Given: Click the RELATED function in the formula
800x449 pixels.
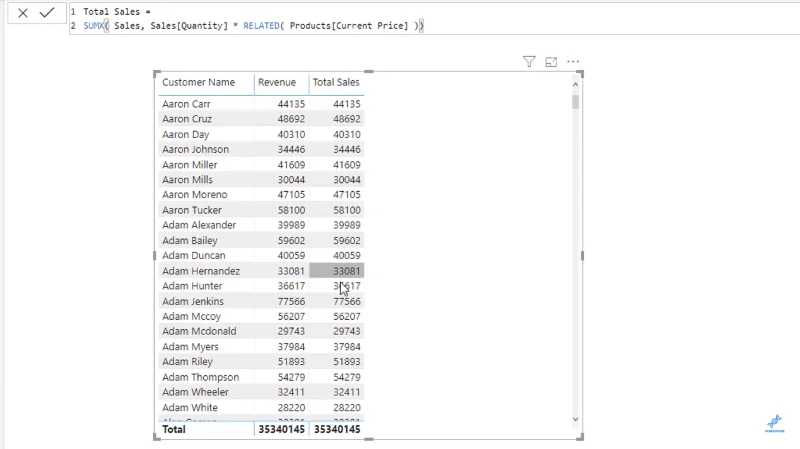Looking at the screenshot, I should pos(261,26).
